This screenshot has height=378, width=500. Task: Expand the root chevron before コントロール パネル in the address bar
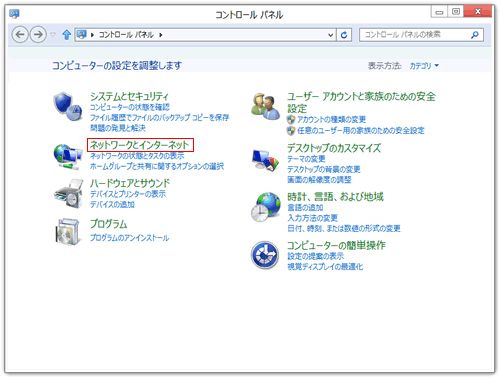[92, 35]
